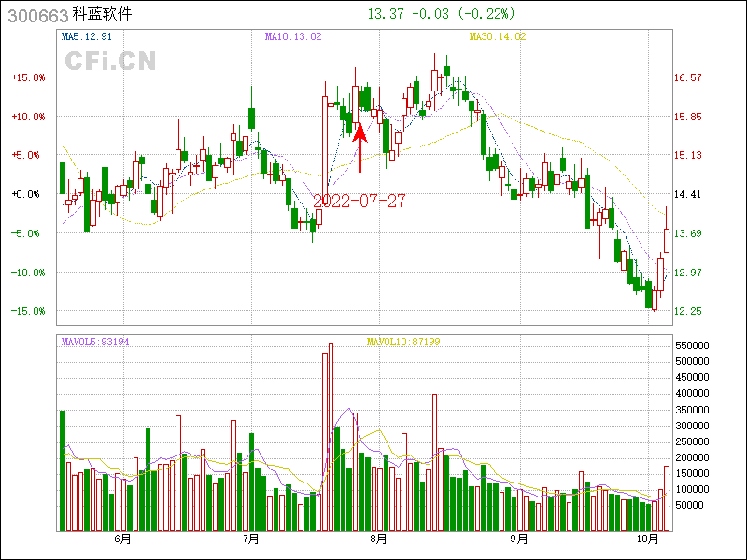Click the -15.0% percentage axis label

point(28,311)
